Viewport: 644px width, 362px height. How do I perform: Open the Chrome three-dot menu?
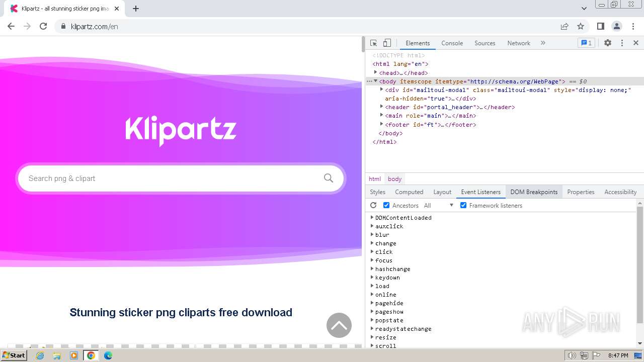point(632,26)
